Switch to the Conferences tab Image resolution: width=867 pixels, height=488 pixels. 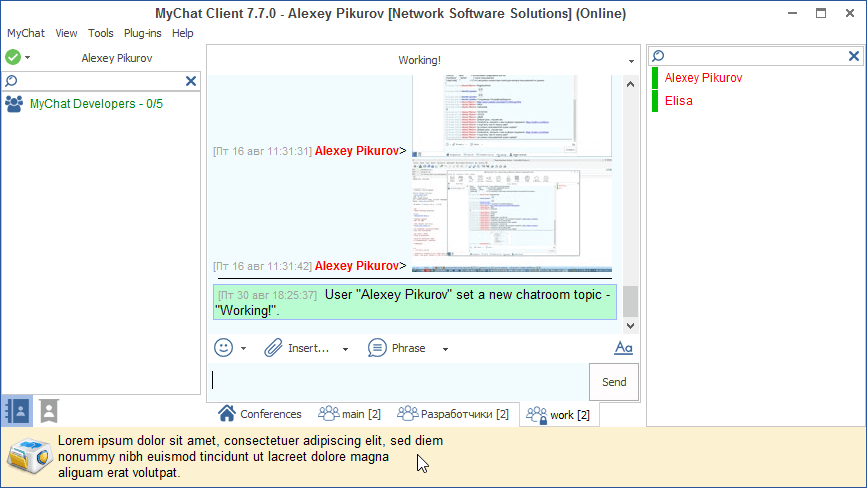[260, 414]
